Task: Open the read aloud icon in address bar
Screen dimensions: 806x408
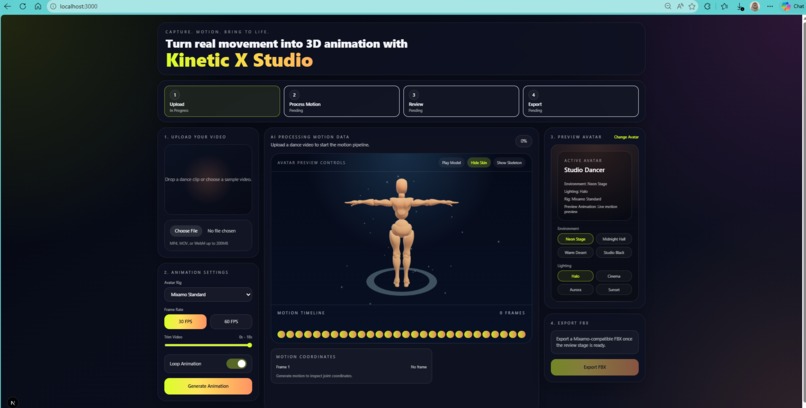Action: [x=680, y=6]
